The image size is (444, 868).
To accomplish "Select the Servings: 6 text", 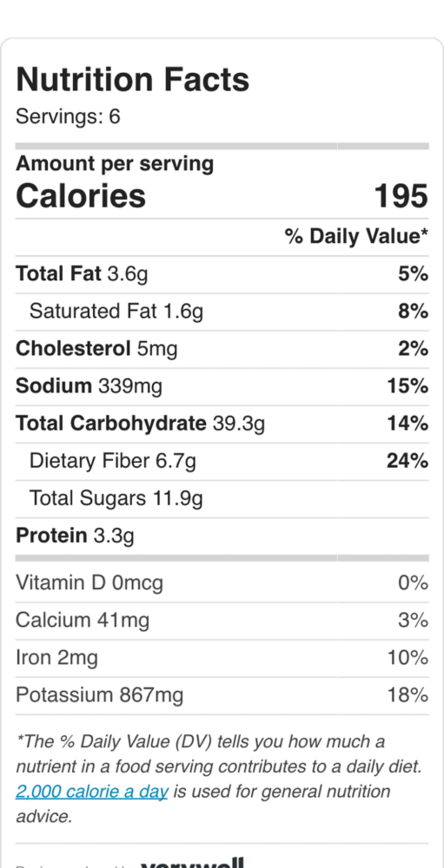I will coord(68,117).
